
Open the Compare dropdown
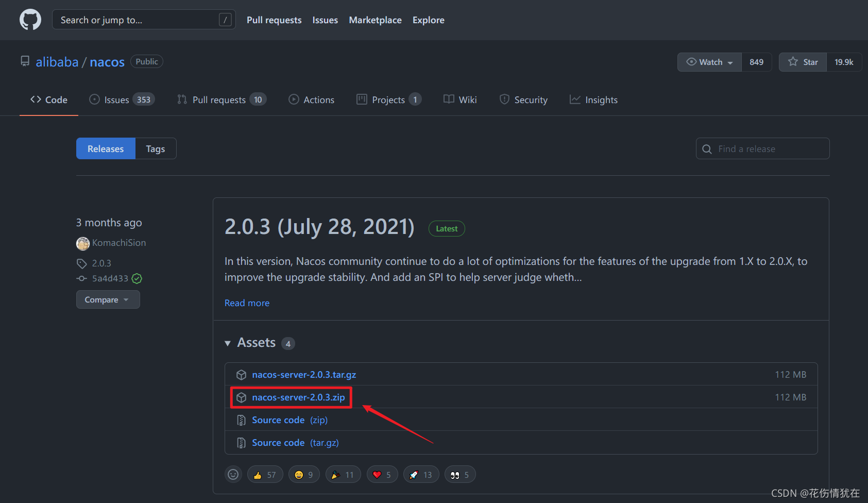pyautogui.click(x=108, y=299)
